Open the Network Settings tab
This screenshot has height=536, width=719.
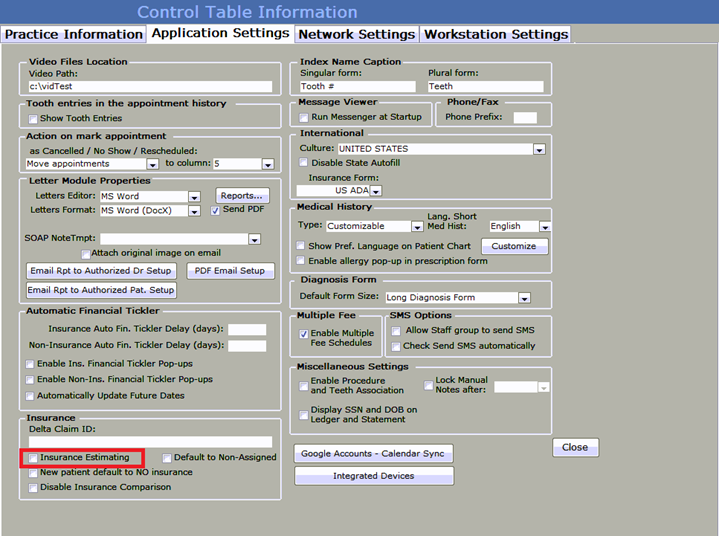(x=355, y=34)
